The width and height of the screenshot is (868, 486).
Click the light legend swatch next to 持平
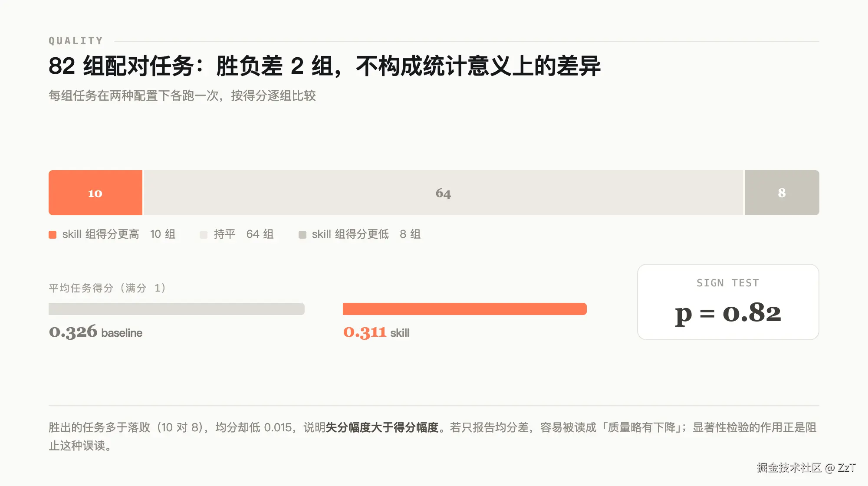coord(204,235)
